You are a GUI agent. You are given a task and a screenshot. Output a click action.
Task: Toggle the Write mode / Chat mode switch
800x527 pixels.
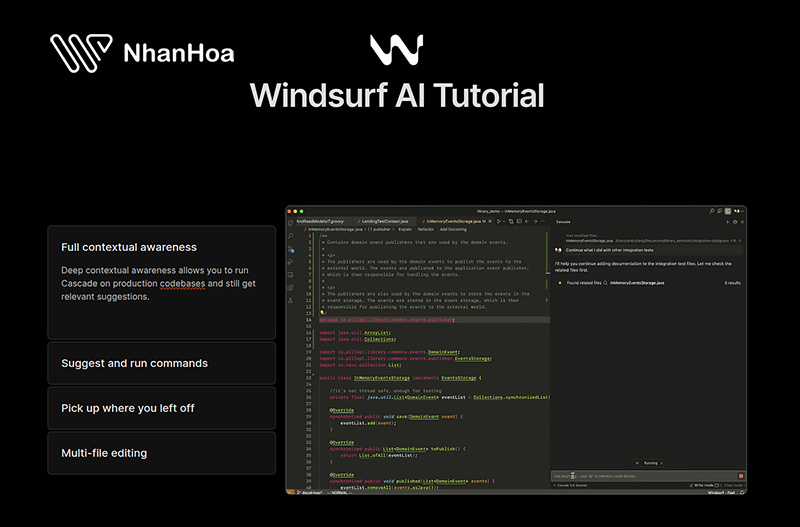click(716, 485)
